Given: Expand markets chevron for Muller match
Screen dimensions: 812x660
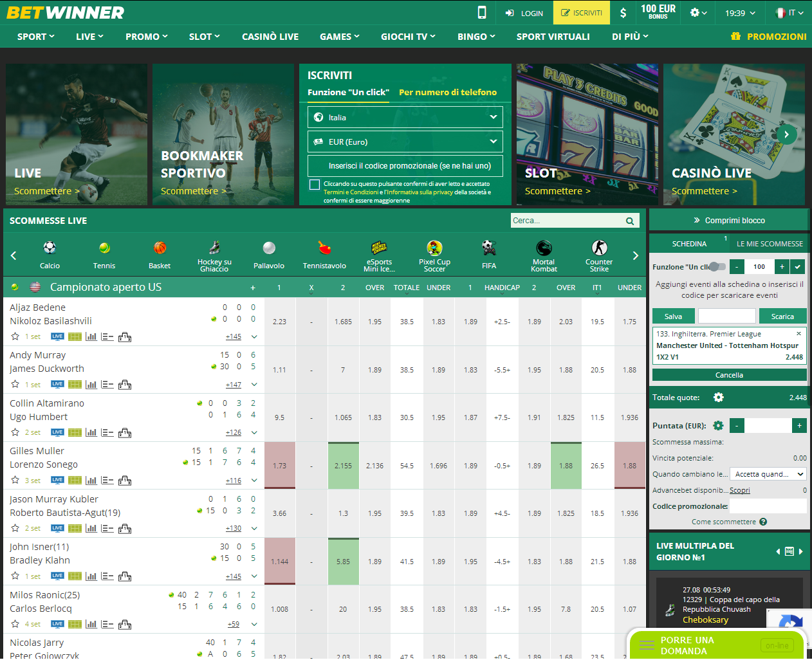Looking at the screenshot, I should tap(254, 481).
